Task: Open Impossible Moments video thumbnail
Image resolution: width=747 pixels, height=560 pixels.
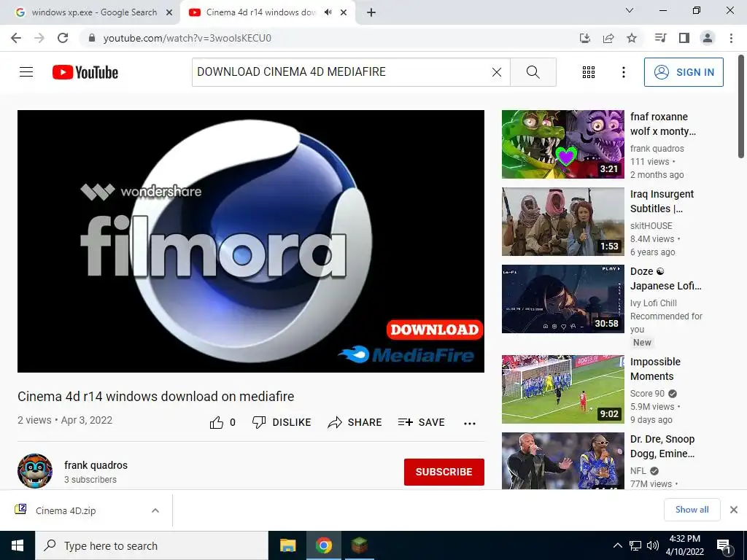Action: click(x=562, y=389)
